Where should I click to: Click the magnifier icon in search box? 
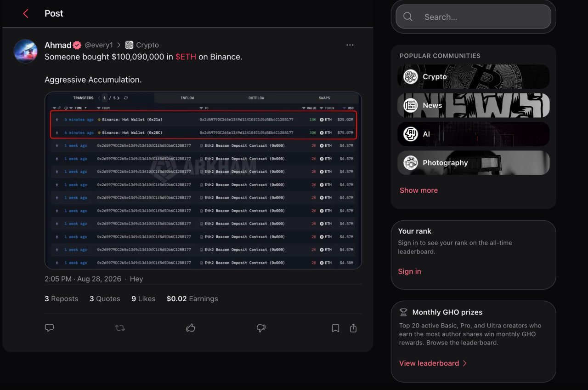click(x=408, y=17)
